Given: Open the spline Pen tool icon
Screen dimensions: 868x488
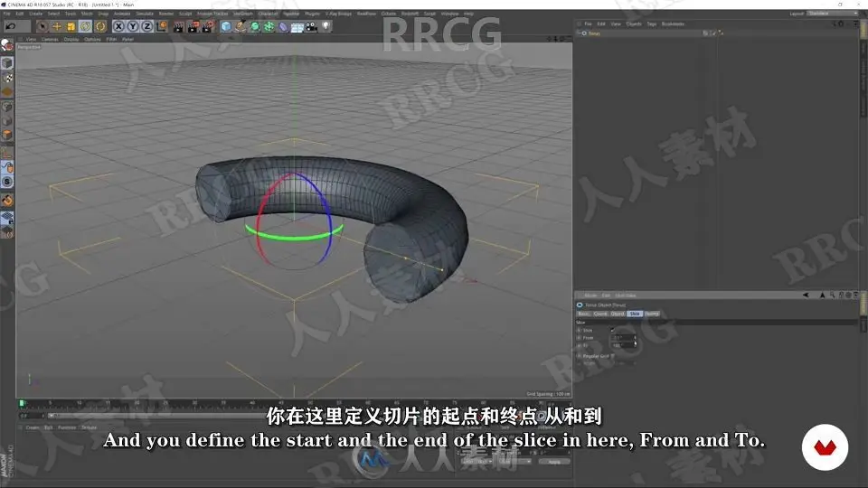Looking at the screenshot, I should coord(241,26).
